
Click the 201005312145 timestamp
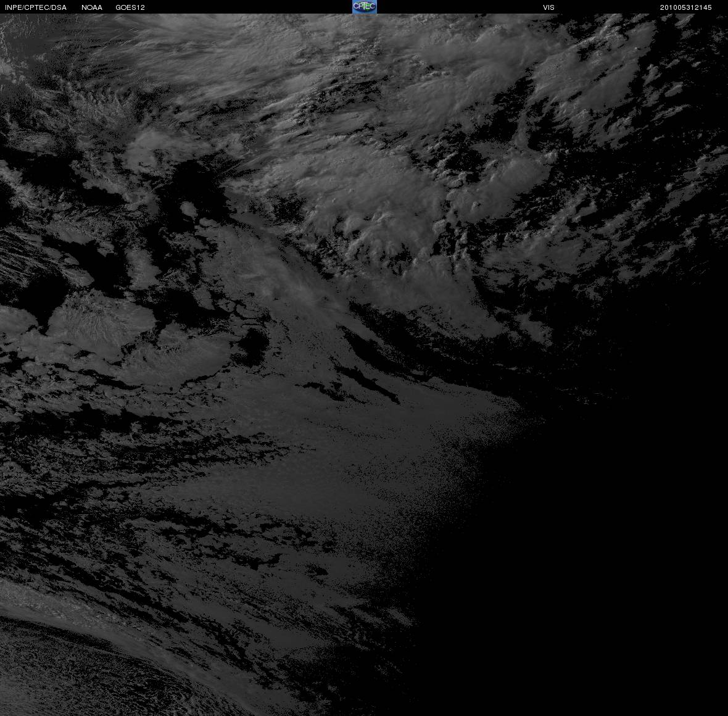pos(686,7)
